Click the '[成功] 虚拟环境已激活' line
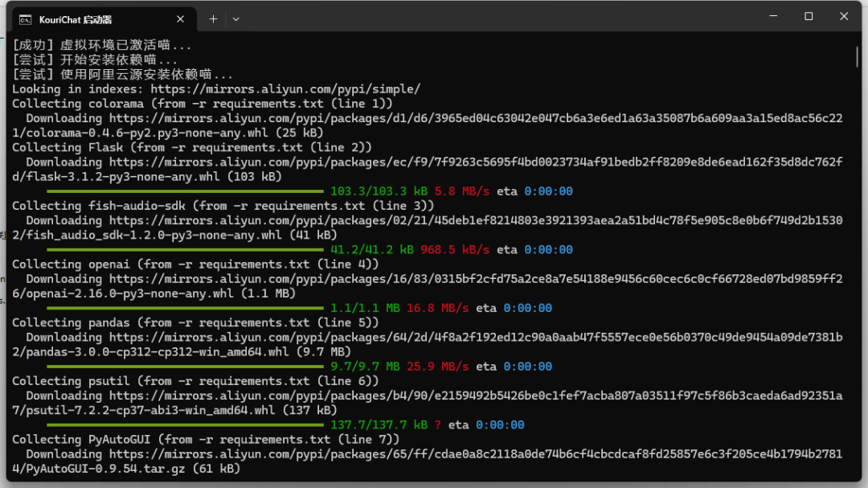 [x=102, y=45]
